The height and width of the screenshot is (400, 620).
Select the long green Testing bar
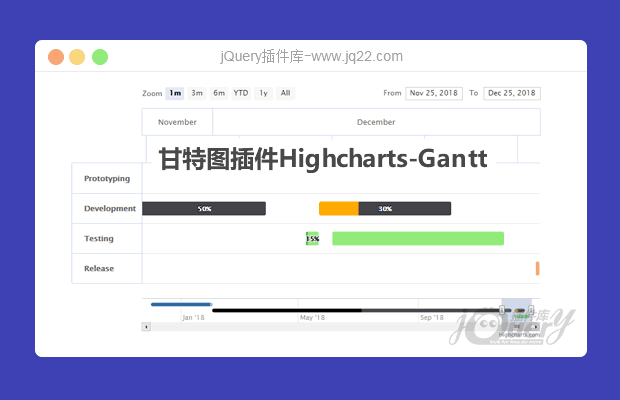pos(418,238)
